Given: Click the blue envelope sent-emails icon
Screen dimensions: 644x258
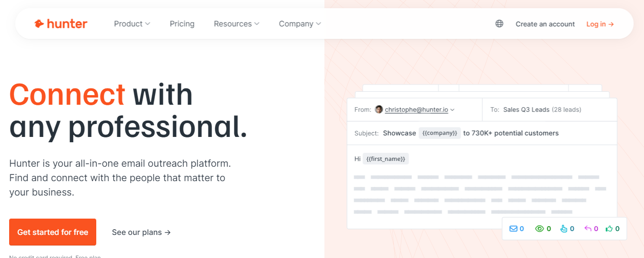Looking at the screenshot, I should (x=513, y=229).
